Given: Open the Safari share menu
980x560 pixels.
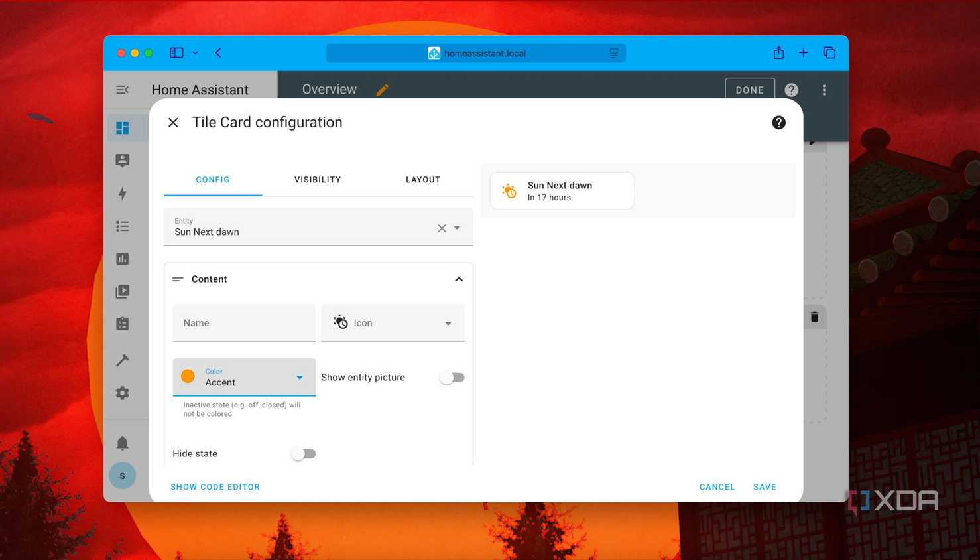Looking at the screenshot, I should coord(779,53).
